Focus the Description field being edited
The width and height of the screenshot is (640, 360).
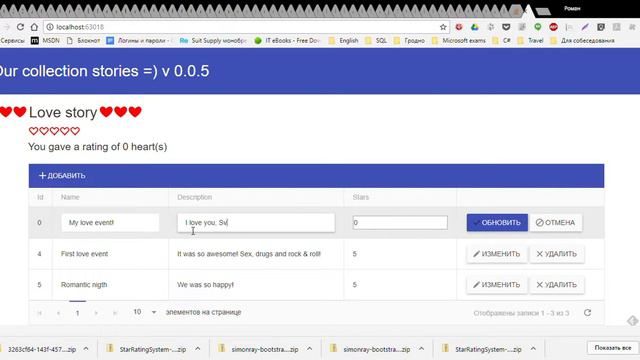[x=256, y=223]
